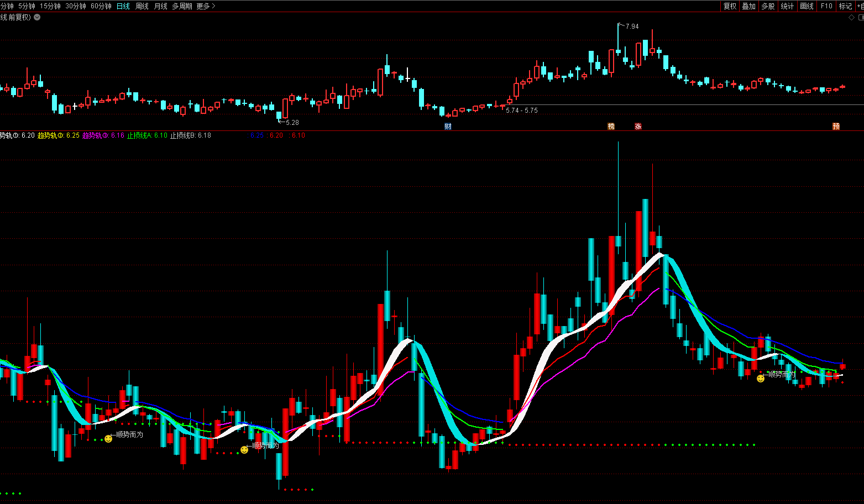
Task: Click the 预 forecast marker icon
Action: (836, 126)
